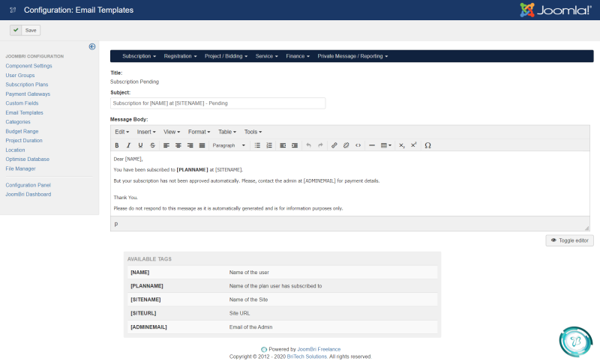Apply subscript formatting
The height and width of the screenshot is (364, 600).
[401, 145]
